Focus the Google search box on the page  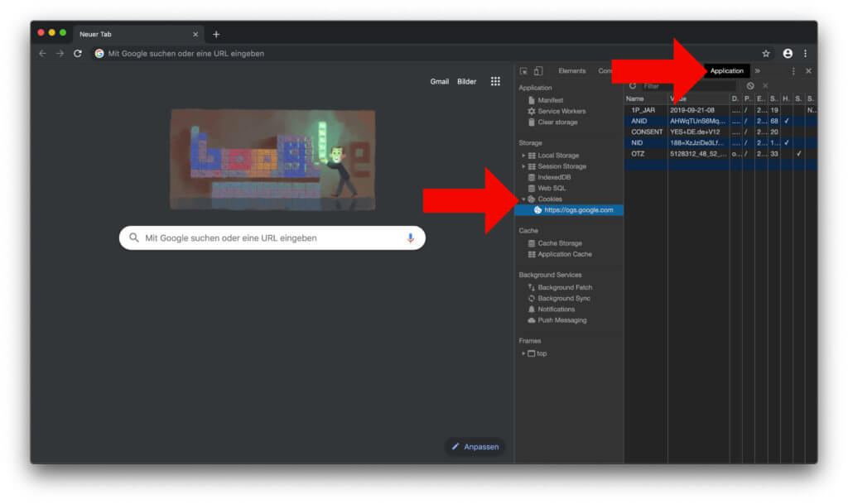272,238
